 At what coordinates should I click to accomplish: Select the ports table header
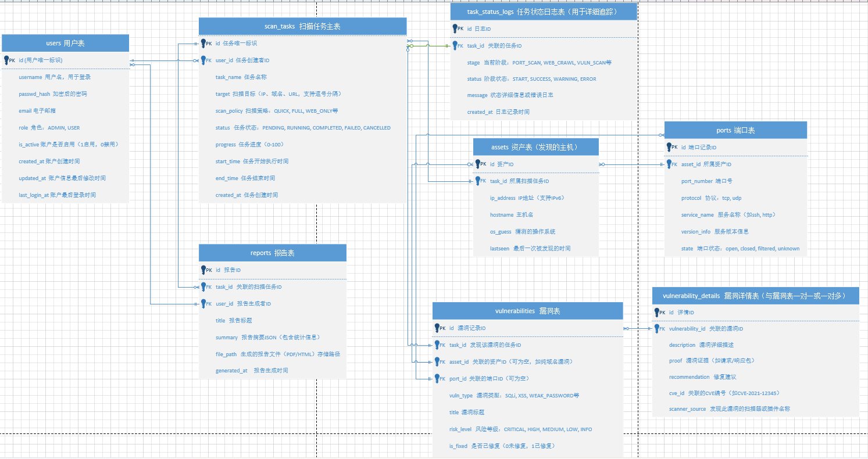pos(735,130)
